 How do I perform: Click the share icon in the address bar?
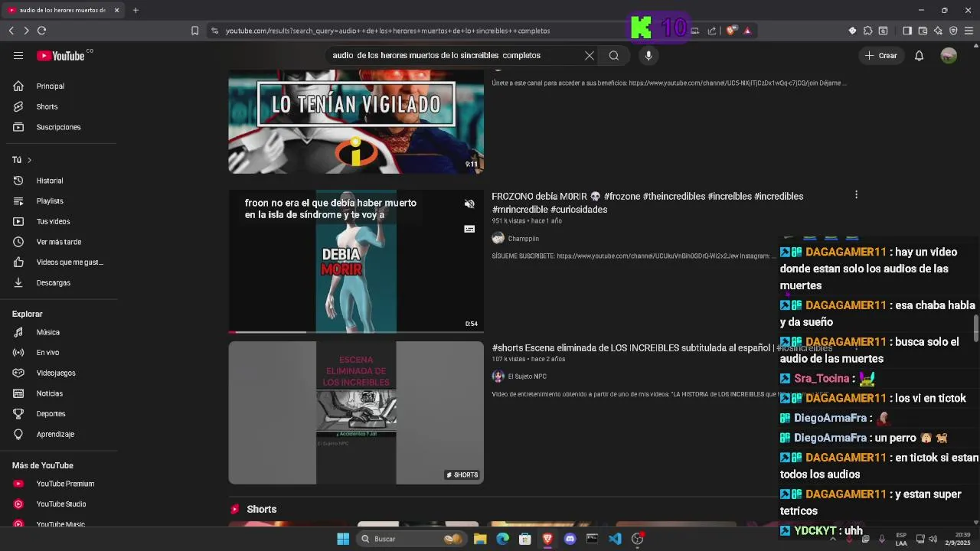pyautogui.click(x=712, y=31)
